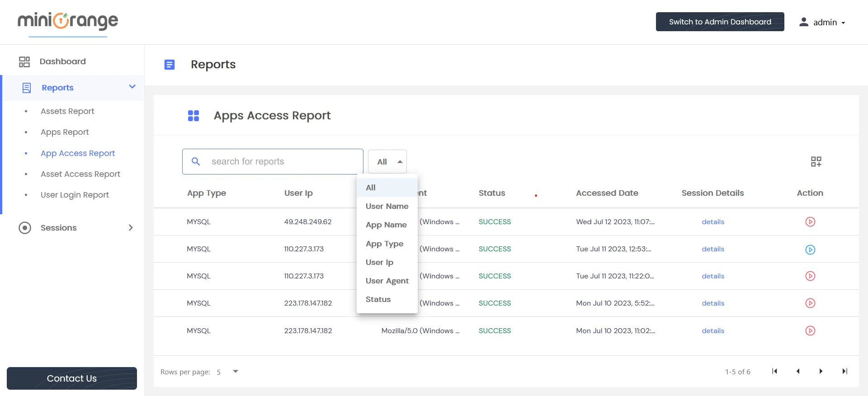Select User Agent filter option
The width and height of the screenshot is (868, 396).
387,281
